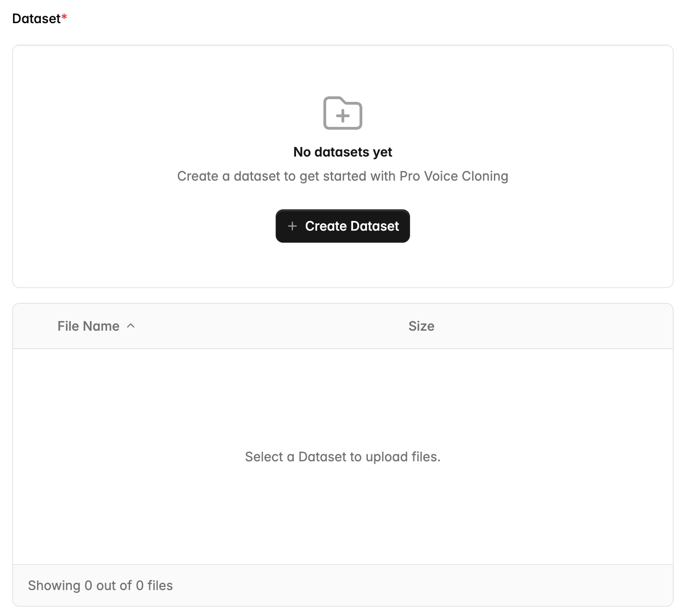
Task: Toggle the File Name sort arrow
Action: (x=131, y=326)
